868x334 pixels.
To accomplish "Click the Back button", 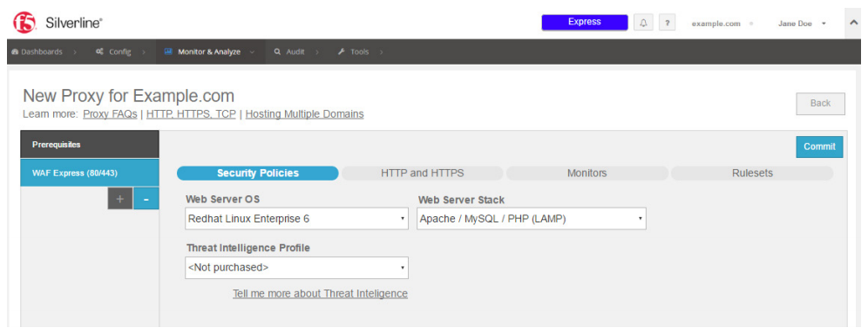I will (820, 104).
